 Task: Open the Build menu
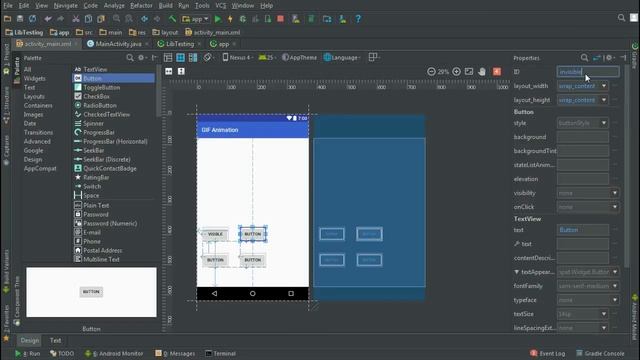coord(165,6)
